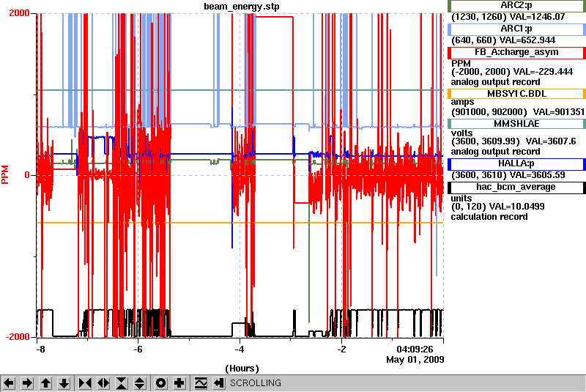Viewport: 586px width, 392px height.
Task: Click the -2000 tick label on y-axis
Action: [x=17, y=337]
